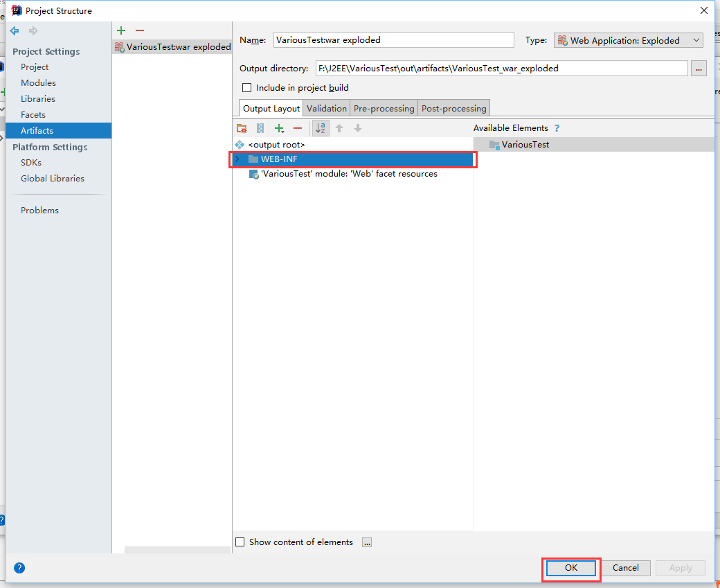Remove selected artifact with red minus

[139, 30]
